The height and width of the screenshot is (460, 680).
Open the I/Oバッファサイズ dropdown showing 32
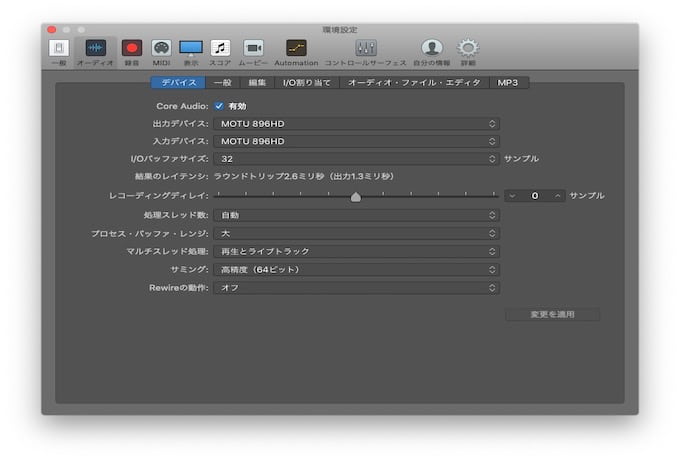pyautogui.click(x=356, y=159)
